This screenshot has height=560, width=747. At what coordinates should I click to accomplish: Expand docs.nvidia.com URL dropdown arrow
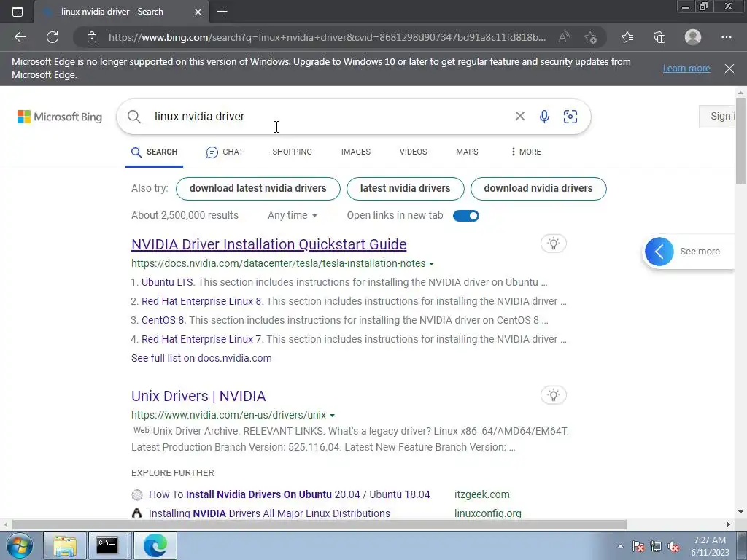(432, 264)
